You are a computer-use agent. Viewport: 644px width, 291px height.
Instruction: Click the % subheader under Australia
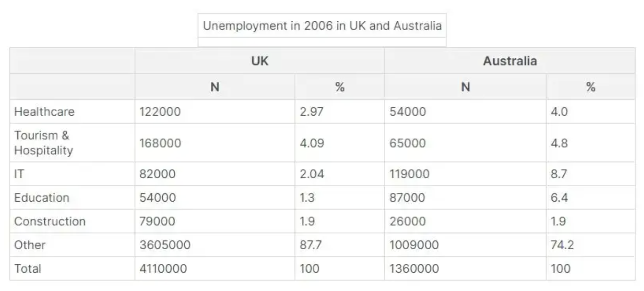point(590,87)
